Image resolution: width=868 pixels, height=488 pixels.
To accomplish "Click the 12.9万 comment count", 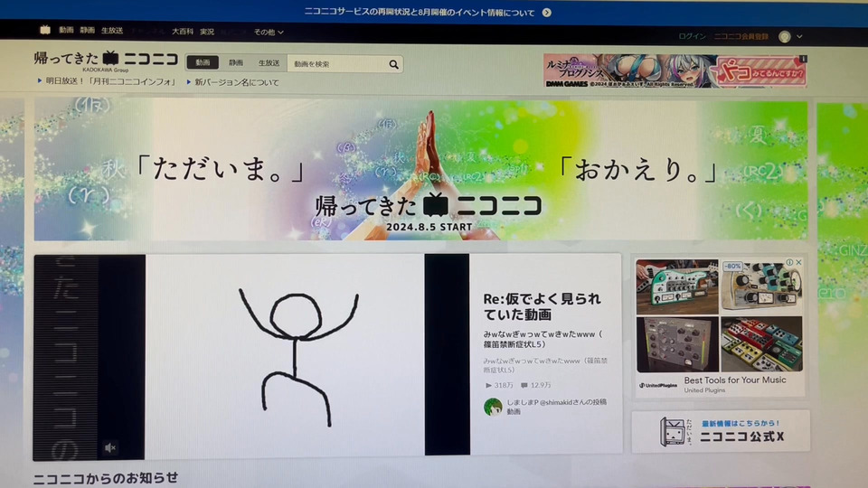I will pos(535,385).
